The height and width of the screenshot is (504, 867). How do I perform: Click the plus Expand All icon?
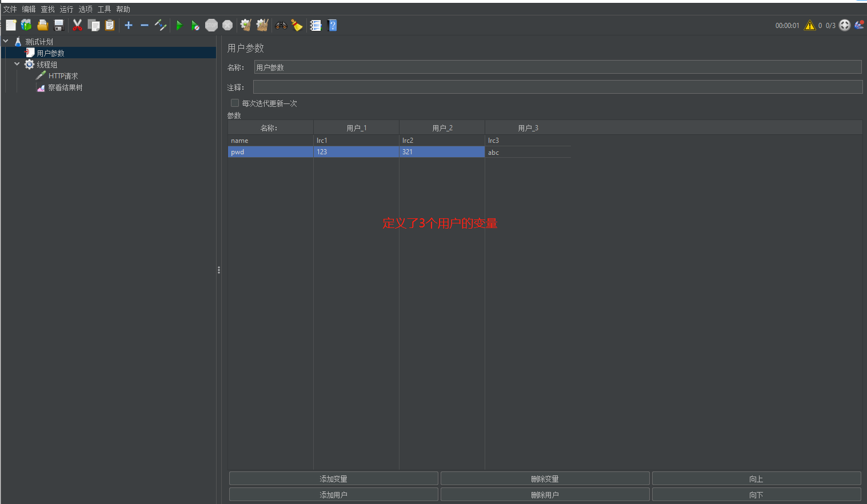(x=129, y=25)
